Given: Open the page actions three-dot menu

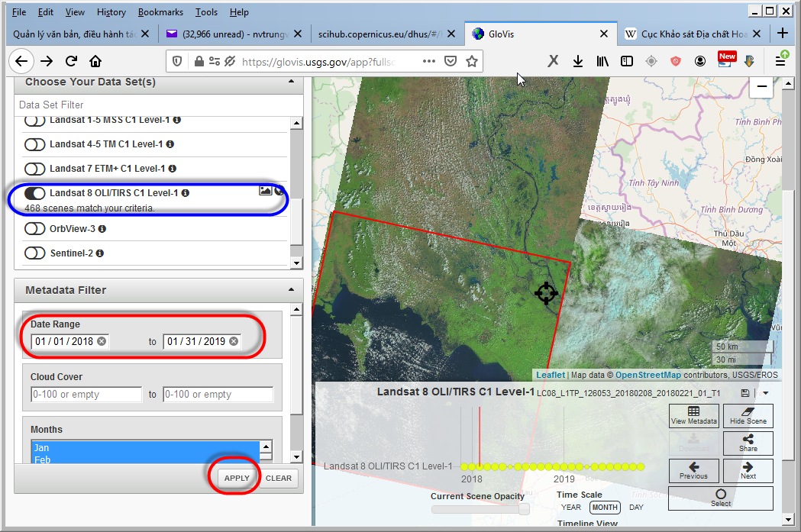Looking at the screenshot, I should coord(429,61).
